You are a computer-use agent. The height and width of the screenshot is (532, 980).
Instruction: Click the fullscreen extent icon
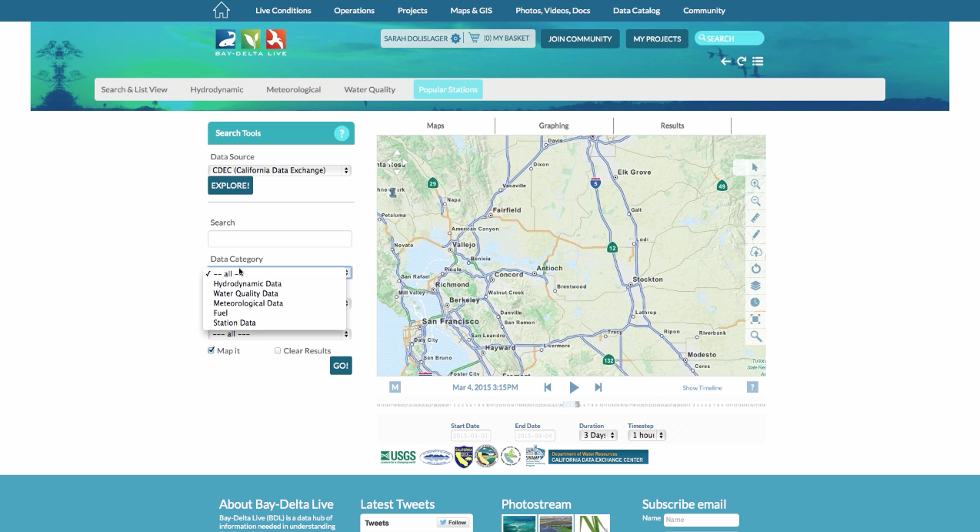point(755,320)
